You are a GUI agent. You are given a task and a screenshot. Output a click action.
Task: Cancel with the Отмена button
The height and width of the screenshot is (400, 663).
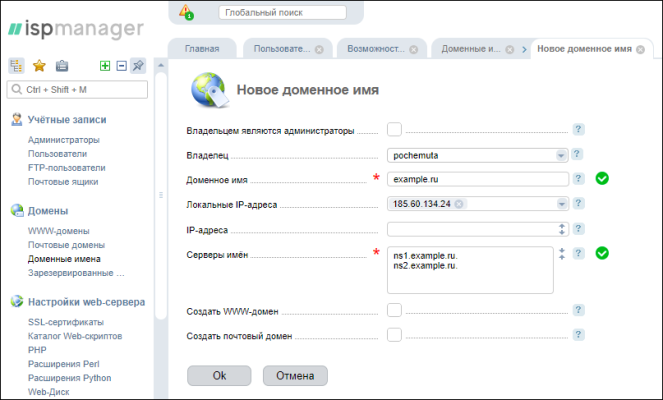(x=295, y=375)
